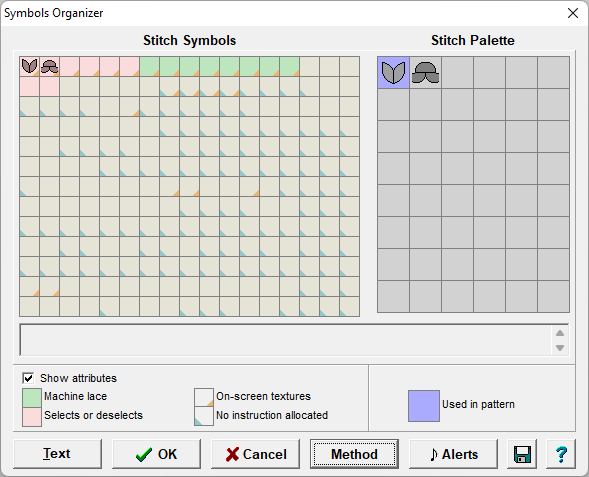The height and width of the screenshot is (477, 589).
Task: Click the Alerts button with music note
Action: (453, 454)
